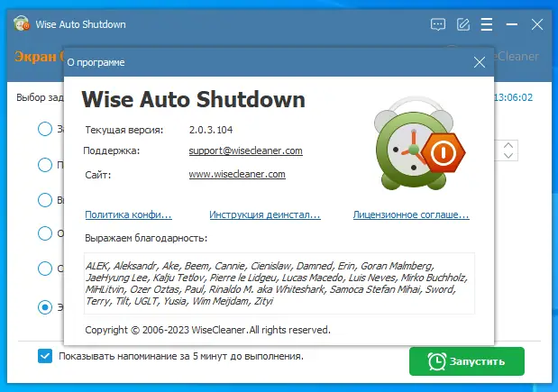Minimize the Wise Auto Shutdown window
558x392 pixels.
click(x=512, y=24)
